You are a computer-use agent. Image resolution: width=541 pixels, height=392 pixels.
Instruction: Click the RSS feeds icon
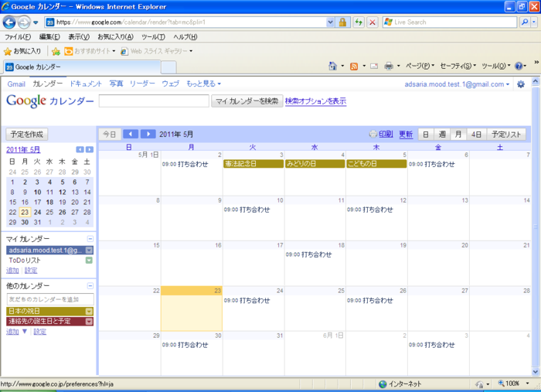pos(354,66)
